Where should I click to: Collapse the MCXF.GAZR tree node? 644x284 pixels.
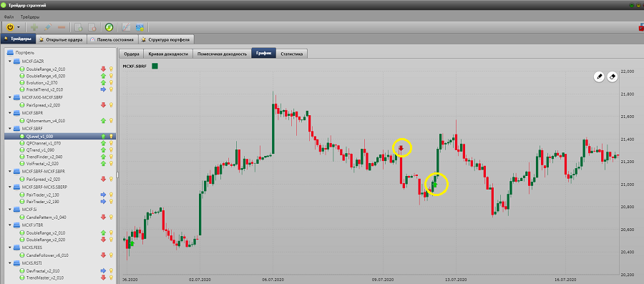(x=9, y=61)
